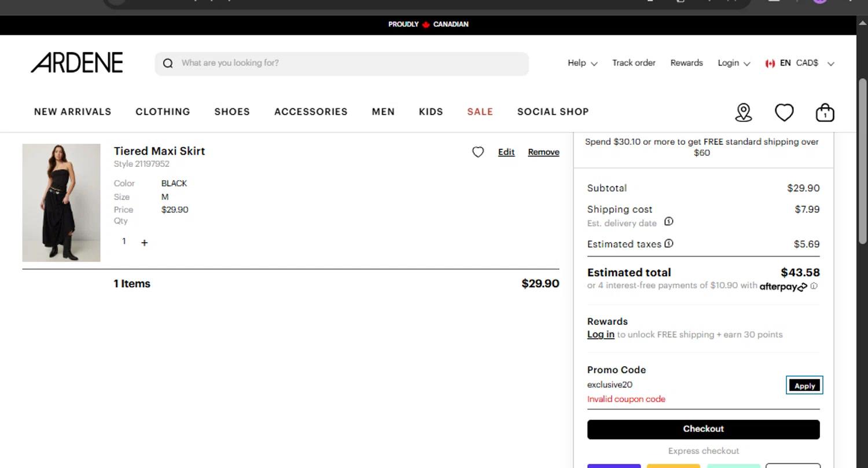
Task: Click the Canadian flag icon
Action: [x=770, y=63]
